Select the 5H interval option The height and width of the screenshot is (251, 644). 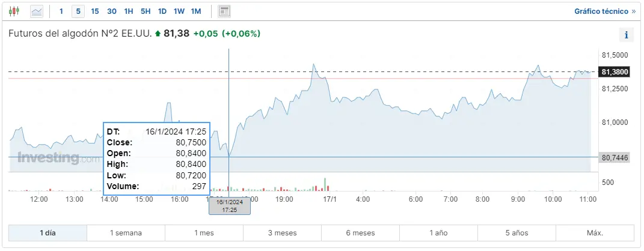(x=146, y=11)
